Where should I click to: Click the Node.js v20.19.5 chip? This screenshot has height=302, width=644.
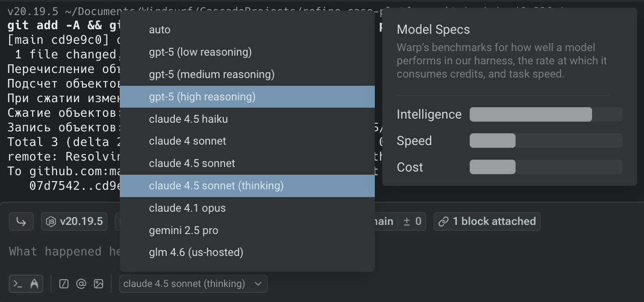74,222
